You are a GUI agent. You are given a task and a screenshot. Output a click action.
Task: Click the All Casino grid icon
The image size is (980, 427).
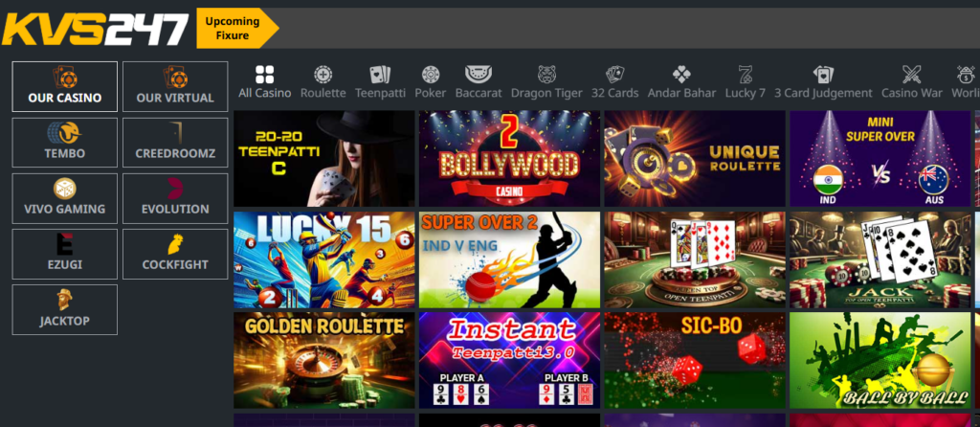pos(264,75)
